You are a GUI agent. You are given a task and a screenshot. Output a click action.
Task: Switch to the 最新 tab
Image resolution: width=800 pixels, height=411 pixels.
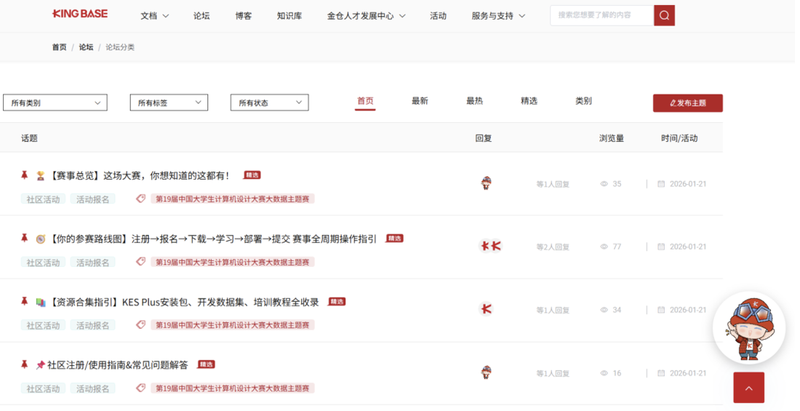click(x=420, y=101)
